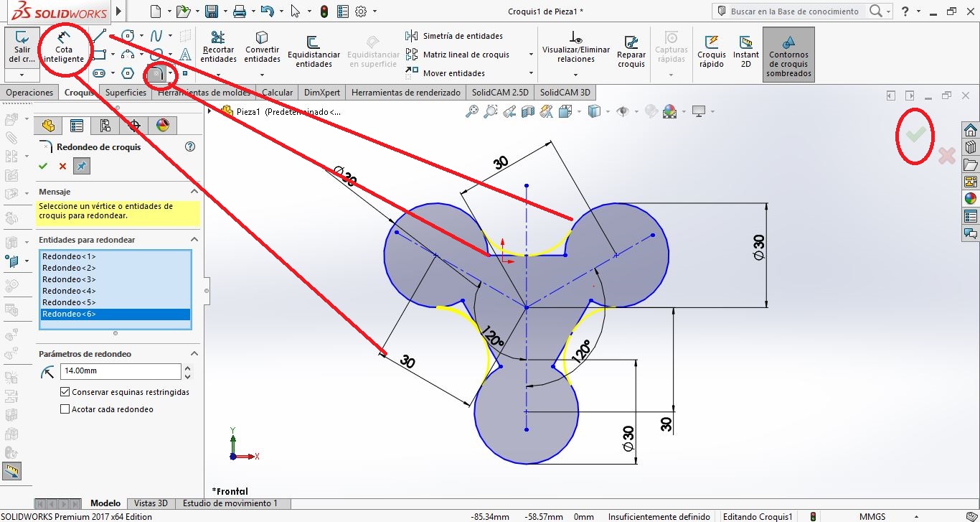Click the Recortar entidades trim tool
This screenshot has width=980, height=522.
click(218, 47)
